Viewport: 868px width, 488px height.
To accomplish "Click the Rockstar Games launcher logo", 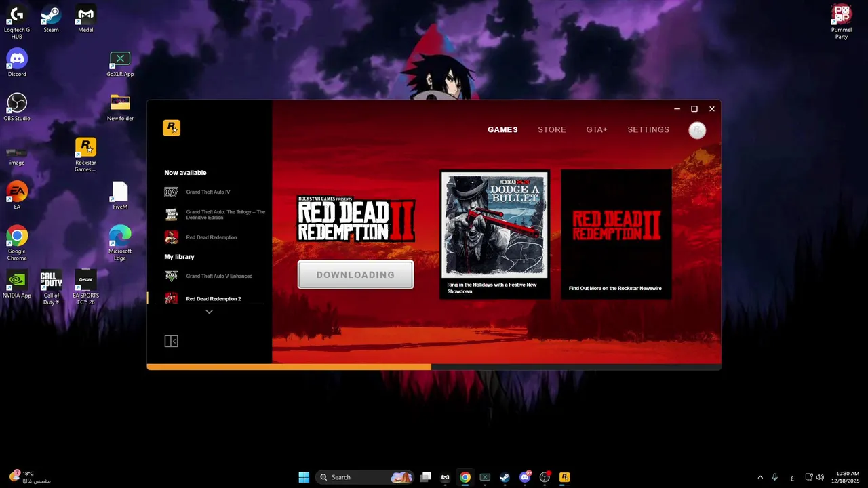I will tap(172, 127).
